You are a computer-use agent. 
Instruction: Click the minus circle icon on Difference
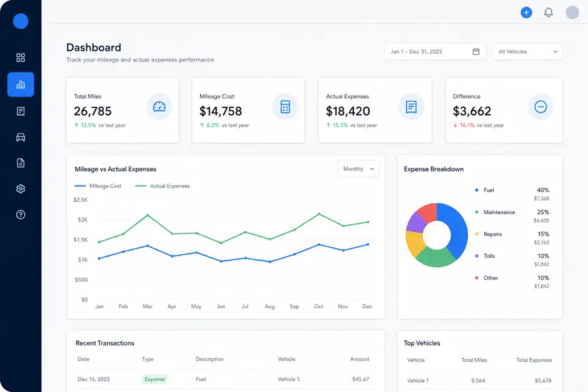[540, 107]
